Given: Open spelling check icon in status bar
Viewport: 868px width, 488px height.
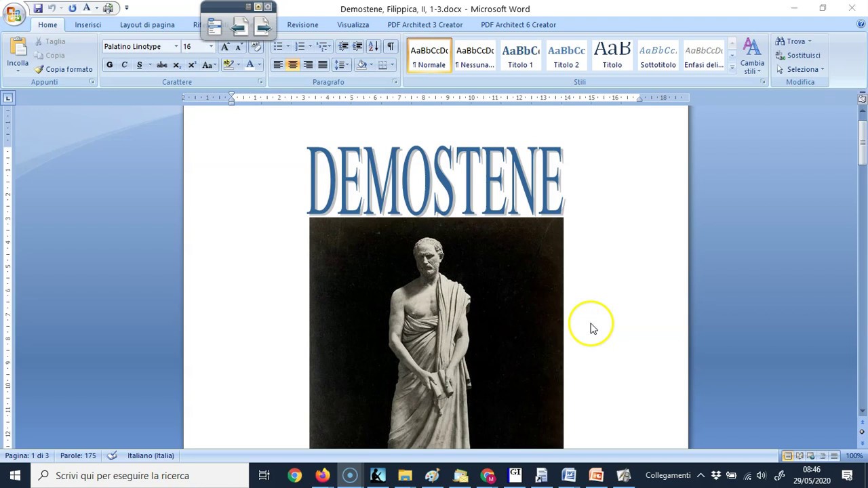Looking at the screenshot, I should tap(113, 455).
